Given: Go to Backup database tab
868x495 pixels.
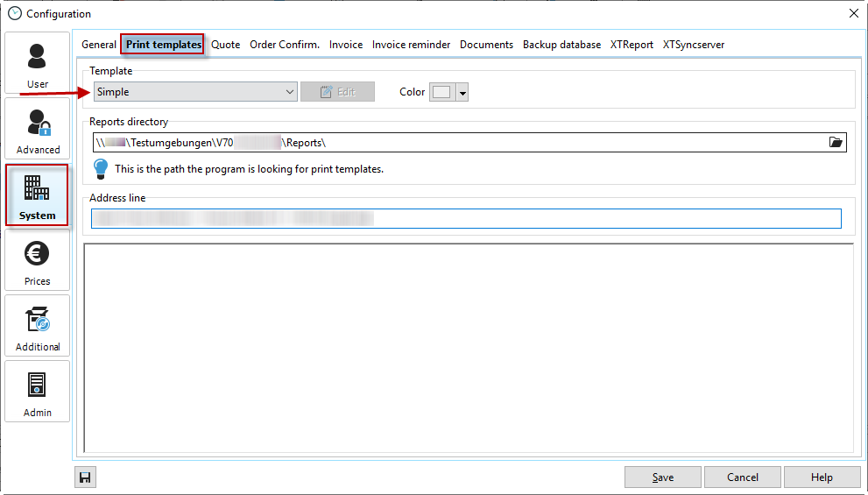Looking at the screenshot, I should (561, 45).
